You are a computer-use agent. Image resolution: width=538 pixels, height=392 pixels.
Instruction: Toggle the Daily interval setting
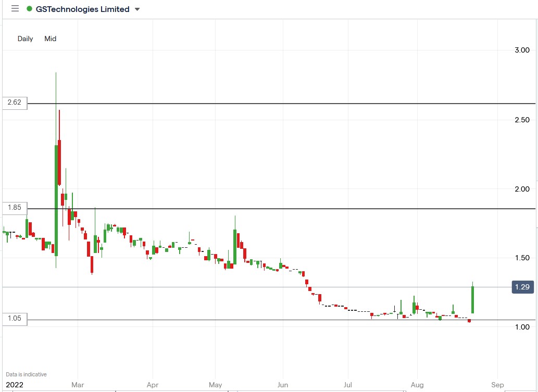tap(25, 39)
